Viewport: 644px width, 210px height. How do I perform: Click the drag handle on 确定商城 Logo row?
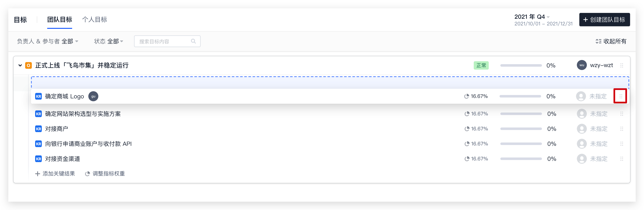pos(621,96)
